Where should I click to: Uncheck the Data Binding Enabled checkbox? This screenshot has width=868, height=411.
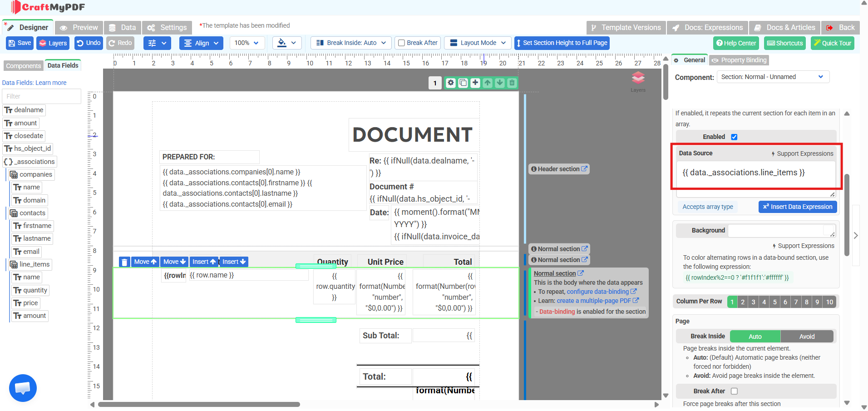click(734, 137)
